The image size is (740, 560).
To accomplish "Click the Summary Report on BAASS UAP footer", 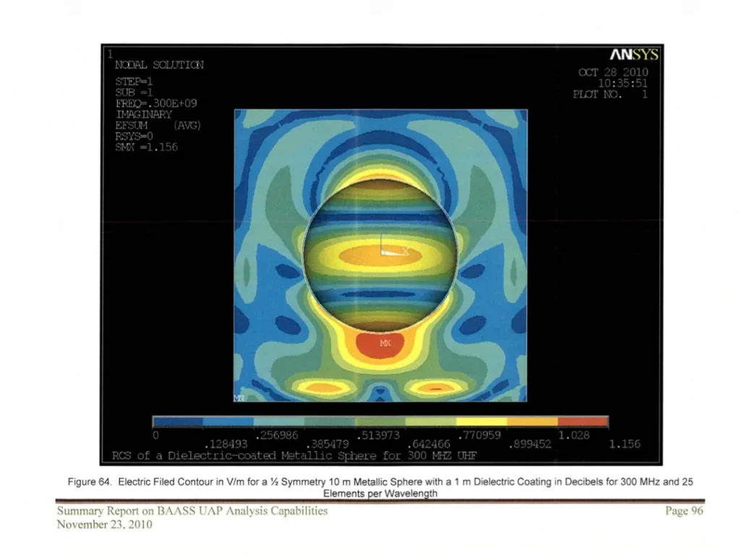I will click(x=192, y=511).
